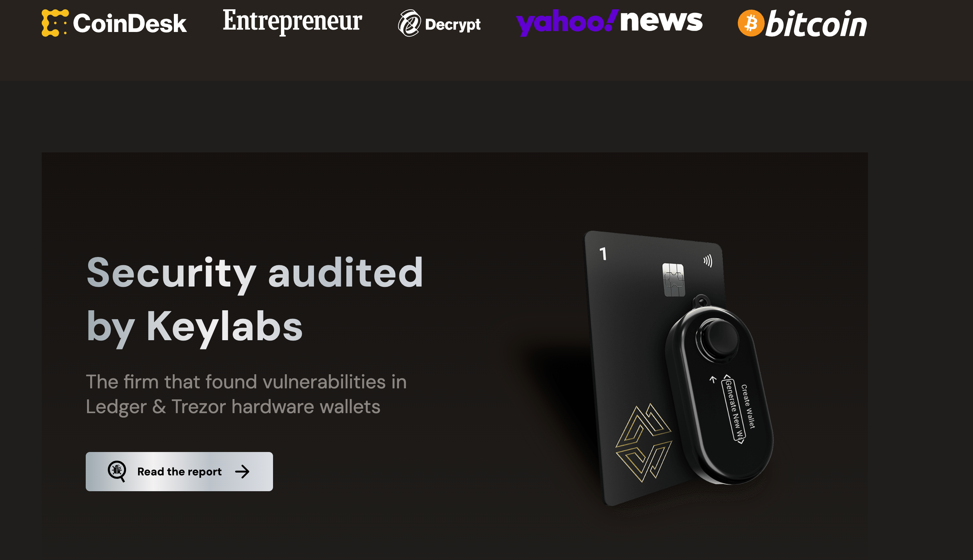The width and height of the screenshot is (973, 560).
Task: Click the gold logo on the black card
Action: point(644,443)
